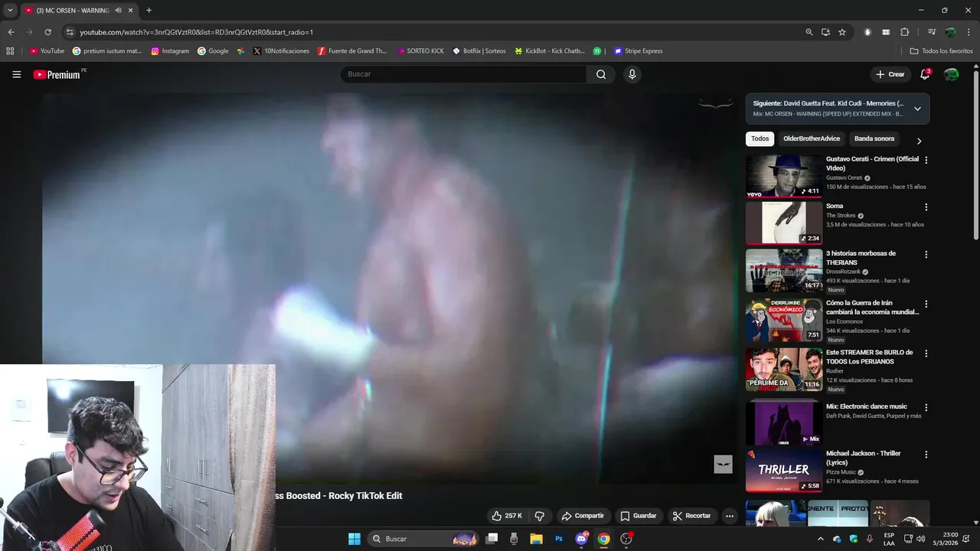Open the YouTube bookmark

(47, 51)
